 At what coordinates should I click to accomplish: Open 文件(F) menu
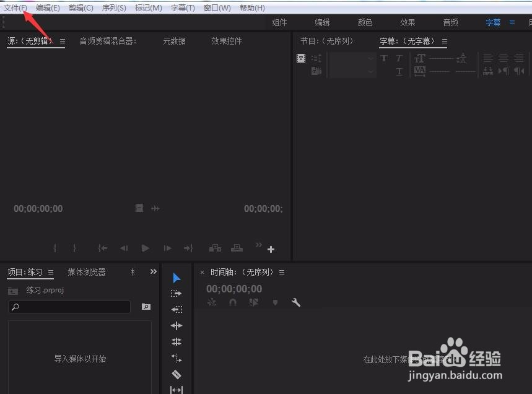click(x=15, y=8)
